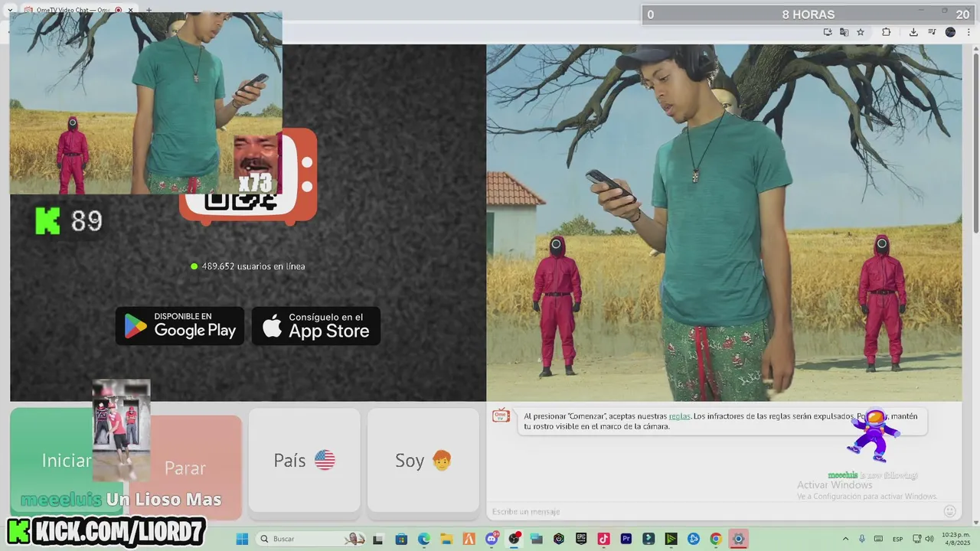Bookmark this page with the star icon
The image size is (980, 551).
861,32
